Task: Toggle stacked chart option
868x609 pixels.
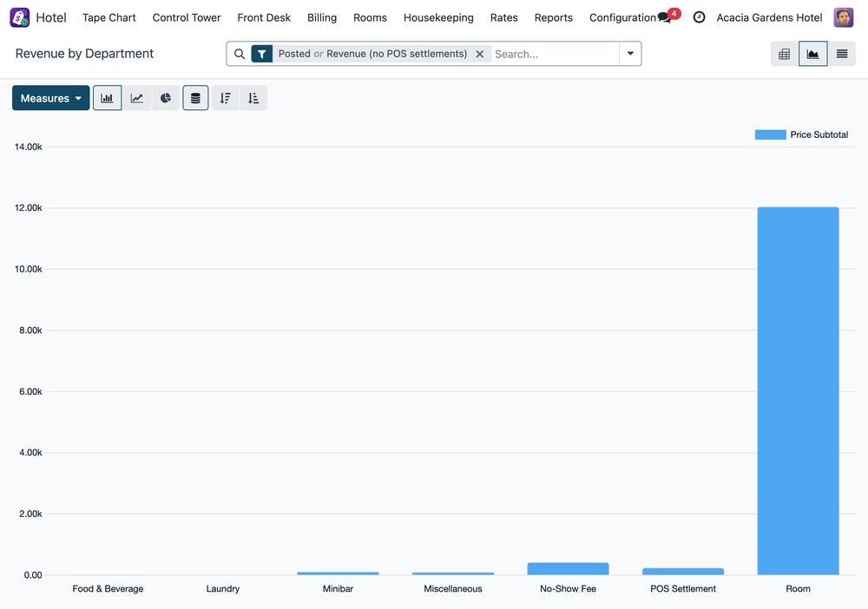Action: point(195,98)
